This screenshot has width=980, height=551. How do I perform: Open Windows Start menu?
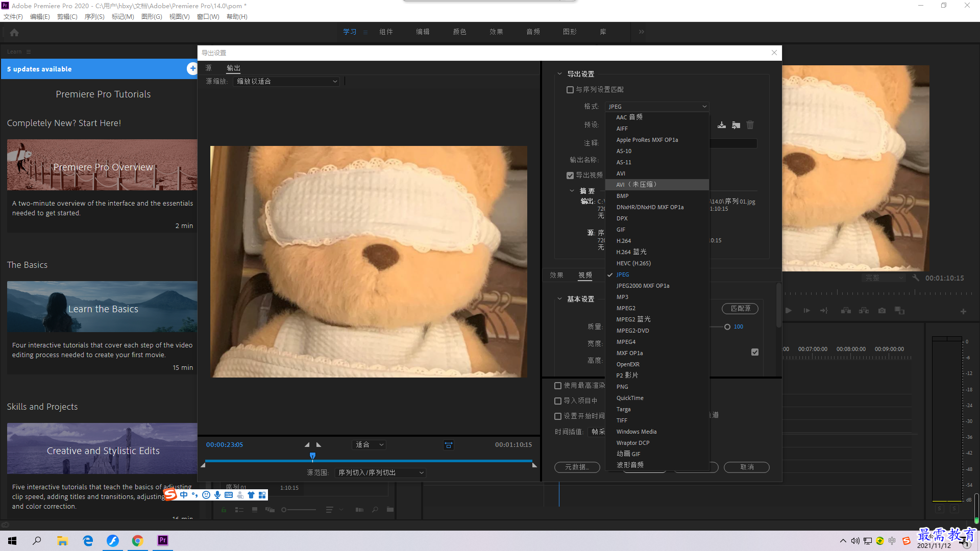click(x=12, y=541)
